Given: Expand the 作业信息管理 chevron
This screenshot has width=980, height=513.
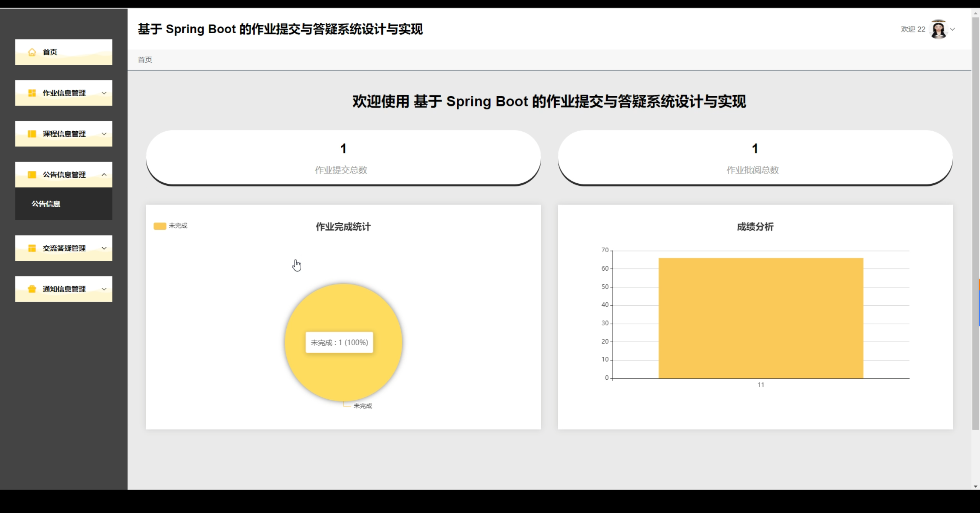Looking at the screenshot, I should pyautogui.click(x=104, y=93).
